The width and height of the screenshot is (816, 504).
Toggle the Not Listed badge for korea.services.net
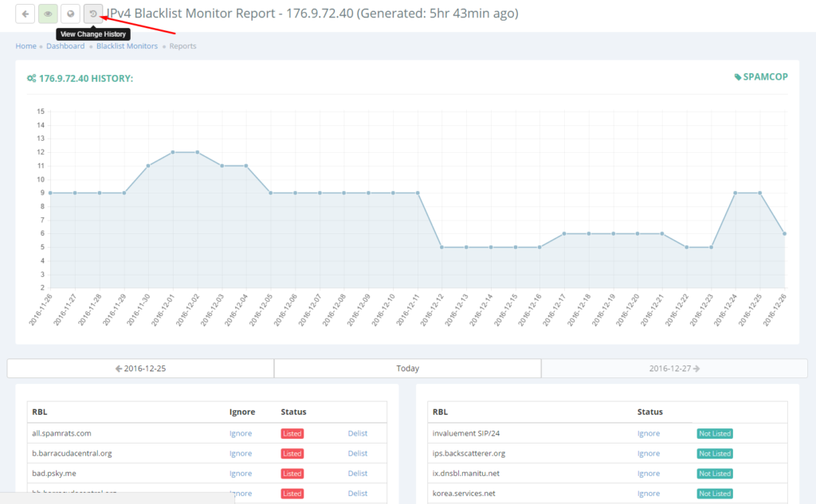tap(714, 493)
